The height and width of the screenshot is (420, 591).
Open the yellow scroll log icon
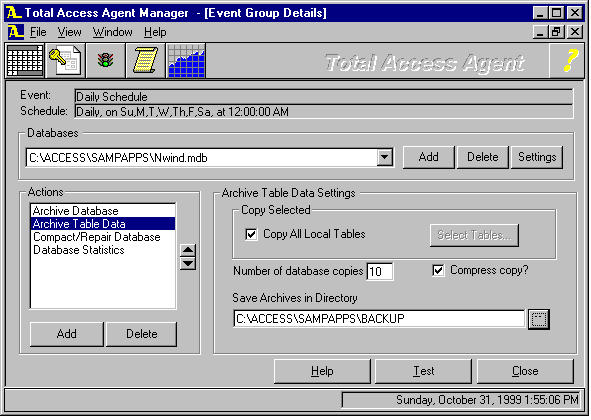point(145,60)
